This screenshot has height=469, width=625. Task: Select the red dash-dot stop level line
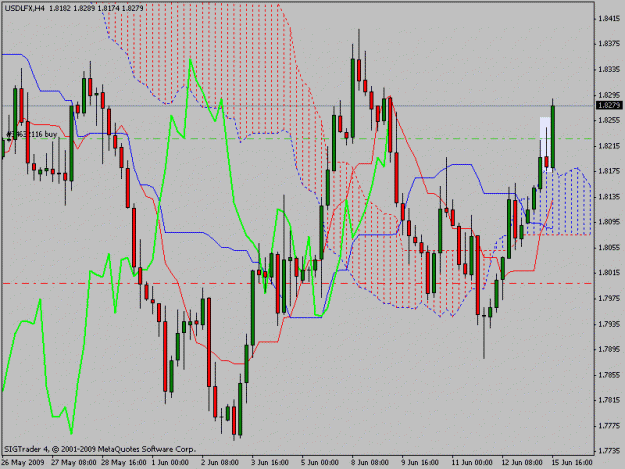point(298,284)
